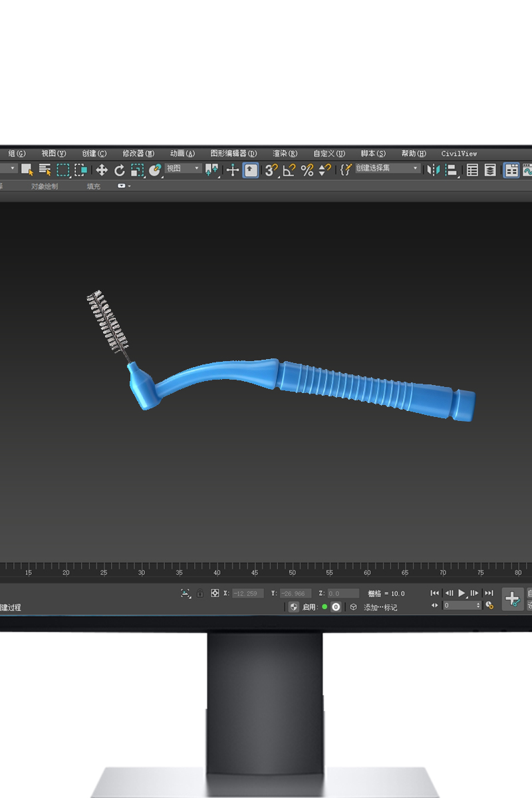The image size is (532, 798).
Task: Select the Scale tool
Action: 137,170
